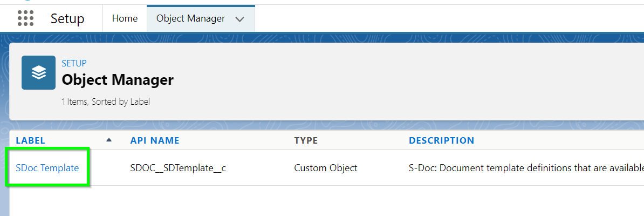Click the LABEL column sort arrow
Image resolution: width=644 pixels, height=216 pixels.
[109, 140]
